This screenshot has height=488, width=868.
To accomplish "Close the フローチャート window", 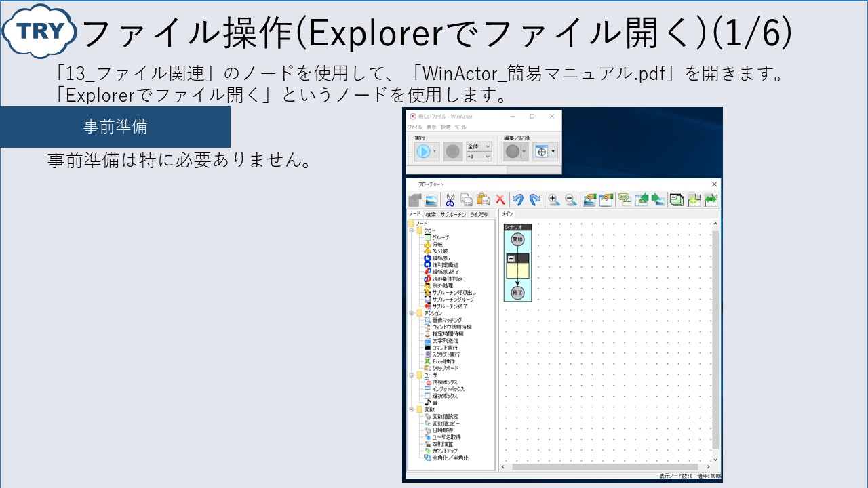I will tap(714, 184).
